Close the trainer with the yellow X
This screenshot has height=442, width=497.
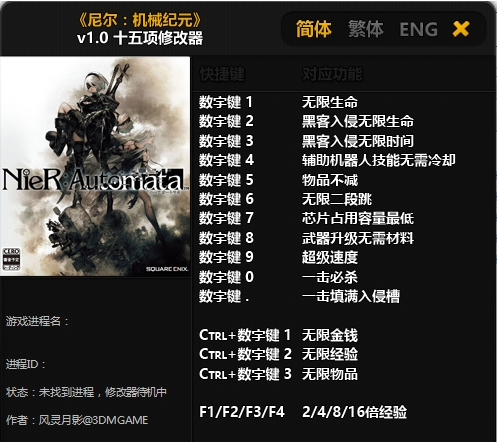pos(461,29)
